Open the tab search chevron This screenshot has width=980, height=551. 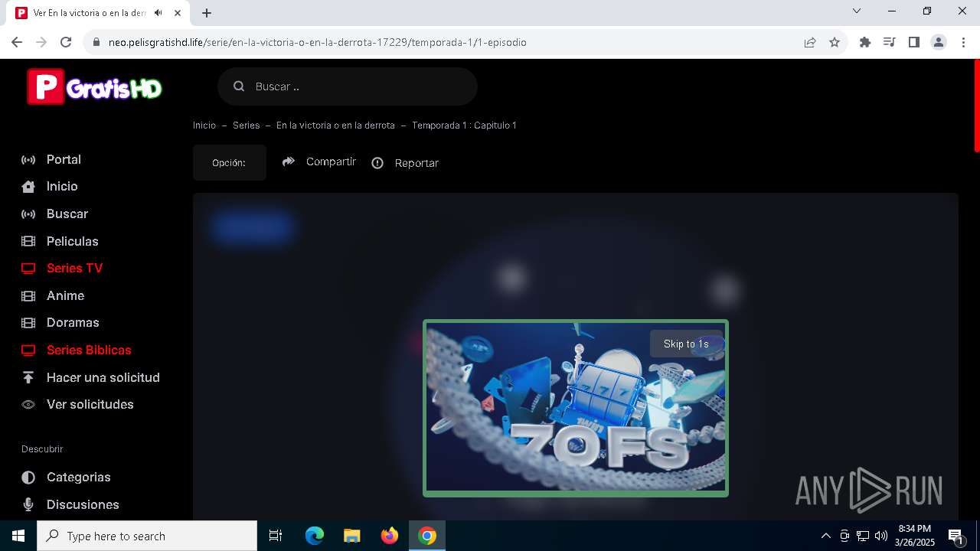[857, 11]
